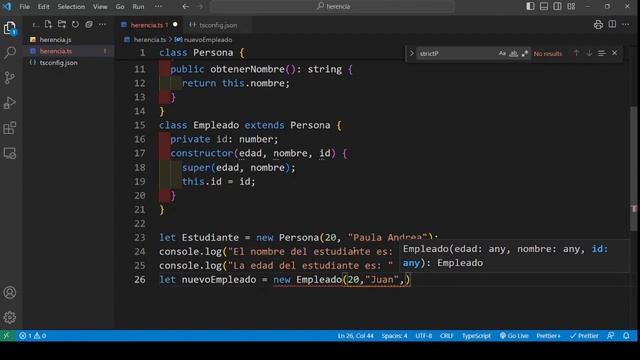Click the checkmark Prettier status item
The height and width of the screenshot is (360, 640).
pyautogui.click(x=584, y=336)
